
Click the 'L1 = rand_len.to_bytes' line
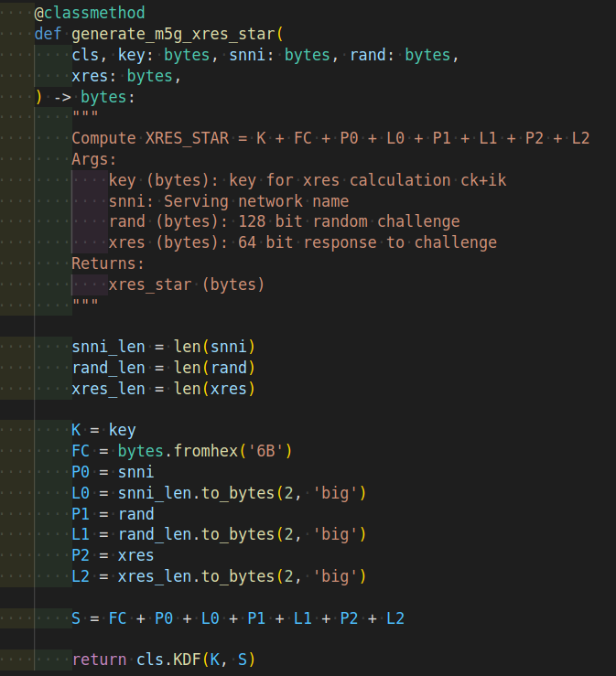click(x=219, y=534)
